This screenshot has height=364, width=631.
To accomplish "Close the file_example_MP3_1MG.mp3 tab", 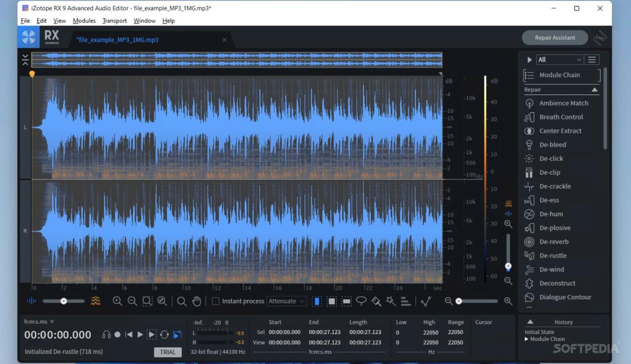I will [x=224, y=40].
